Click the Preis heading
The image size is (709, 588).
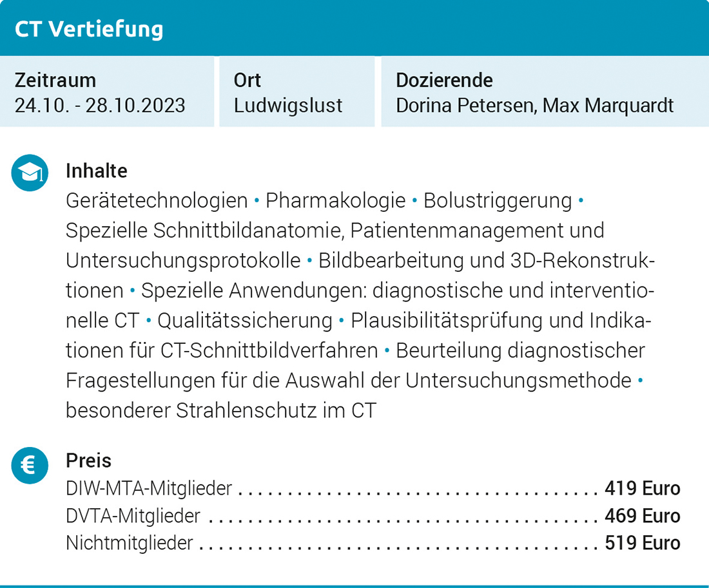click(88, 461)
